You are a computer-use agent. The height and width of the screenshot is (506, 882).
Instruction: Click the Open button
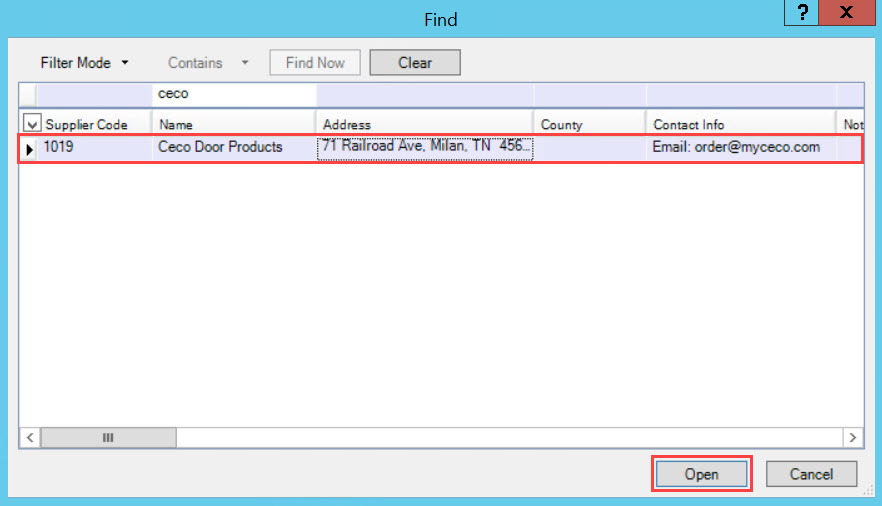[x=701, y=474]
